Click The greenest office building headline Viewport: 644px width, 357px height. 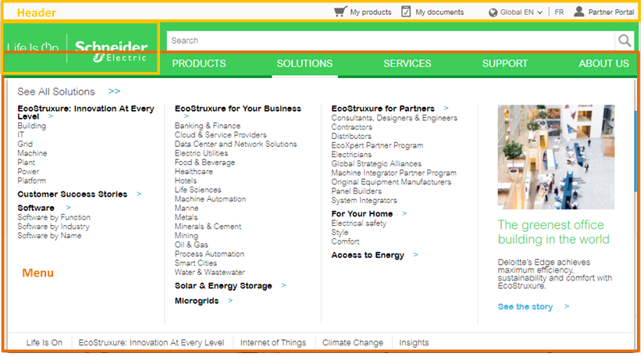click(553, 232)
